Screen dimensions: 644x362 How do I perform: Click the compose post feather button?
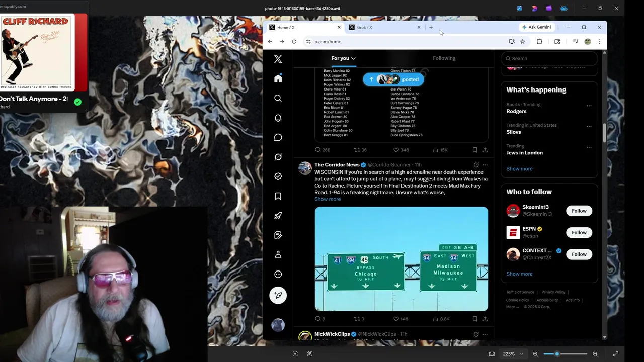point(278,295)
